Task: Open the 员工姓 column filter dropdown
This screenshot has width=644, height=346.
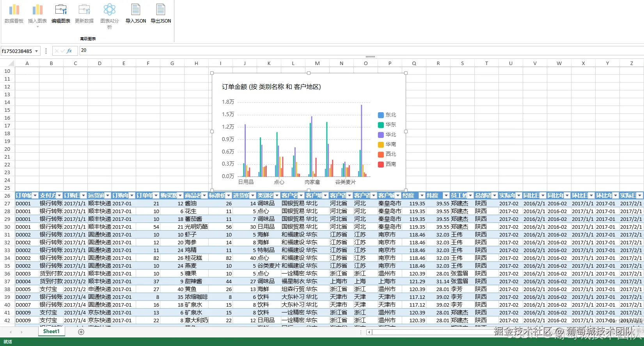Action: pyautogui.click(x=470, y=196)
